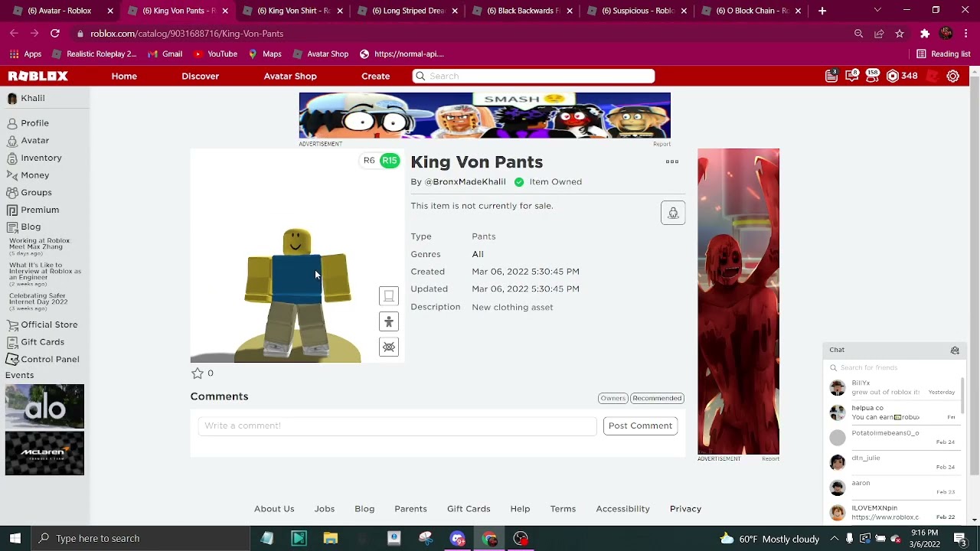Screen dimensions: 980x551
Task: Open Windows Start menu
Action: click(x=15, y=538)
